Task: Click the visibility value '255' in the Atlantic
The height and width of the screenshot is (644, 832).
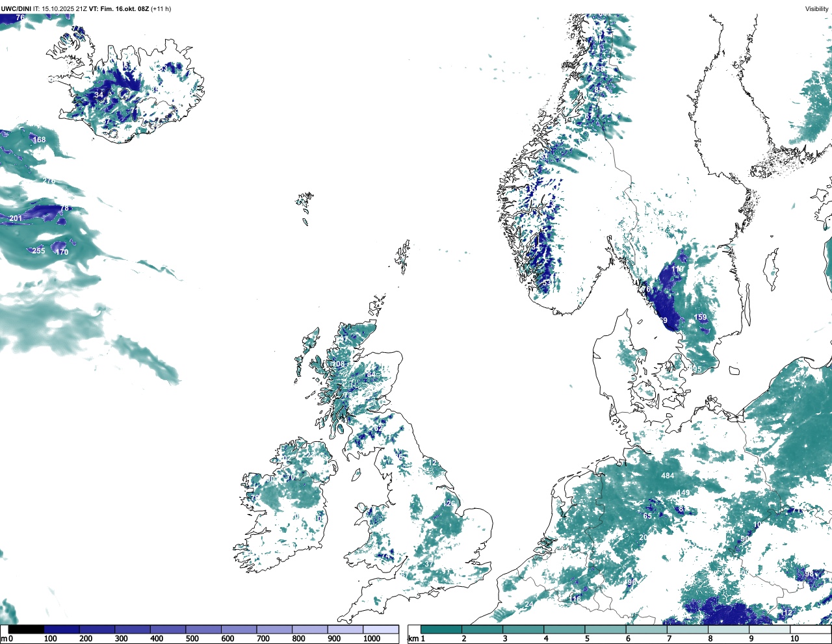Action: pos(39,251)
